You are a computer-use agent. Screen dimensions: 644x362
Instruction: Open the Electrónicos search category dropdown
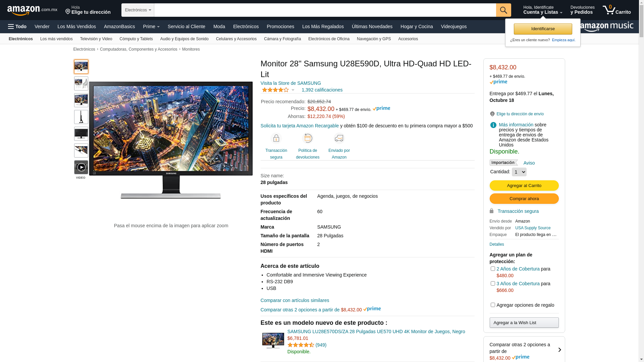[x=138, y=10]
